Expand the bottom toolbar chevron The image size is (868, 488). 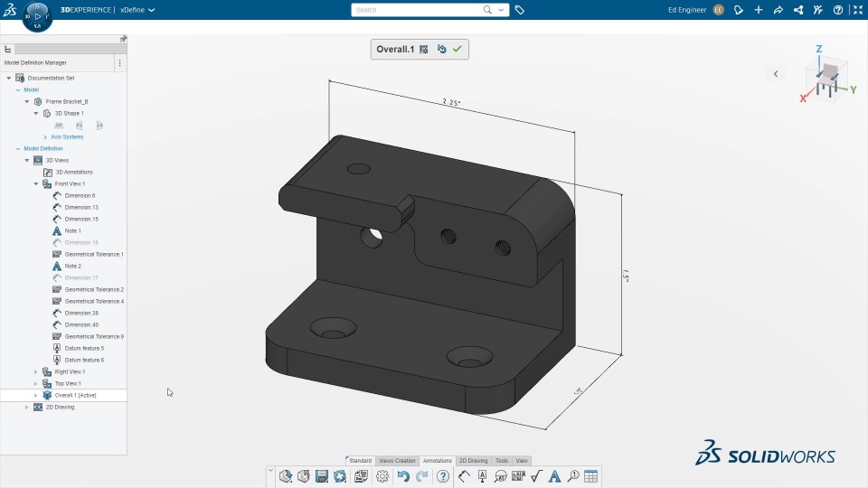coord(270,470)
